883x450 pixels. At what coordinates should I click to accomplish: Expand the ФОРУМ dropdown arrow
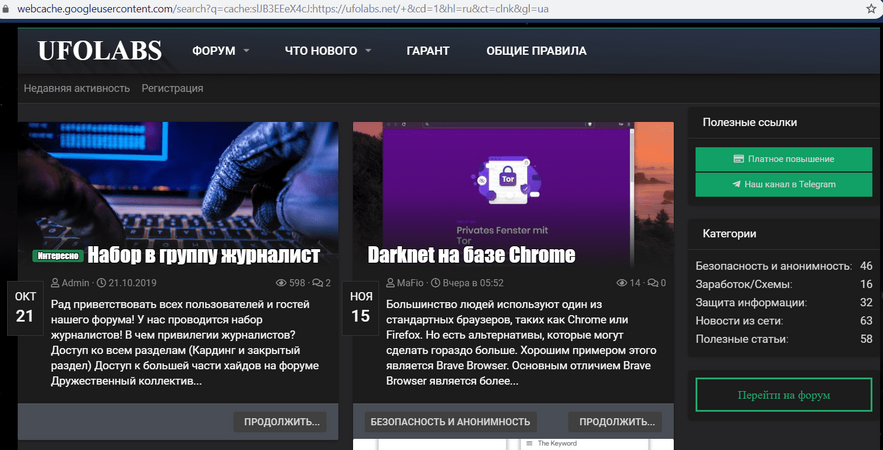coord(246,51)
